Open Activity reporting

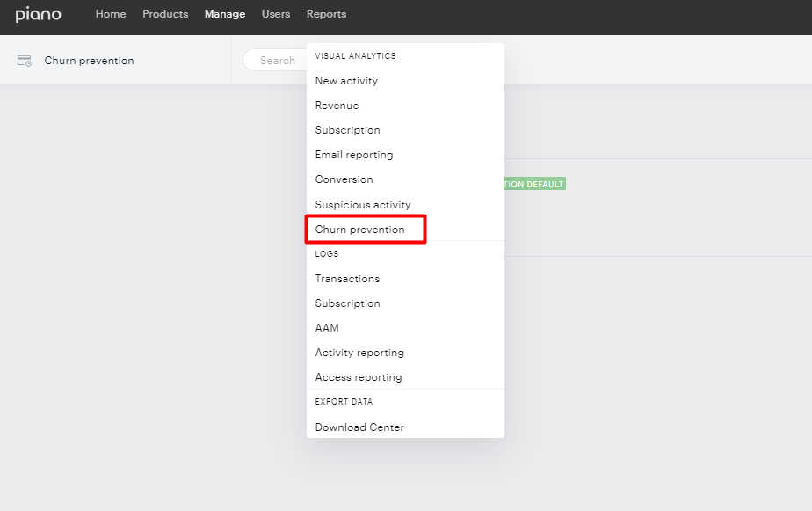[x=359, y=353]
